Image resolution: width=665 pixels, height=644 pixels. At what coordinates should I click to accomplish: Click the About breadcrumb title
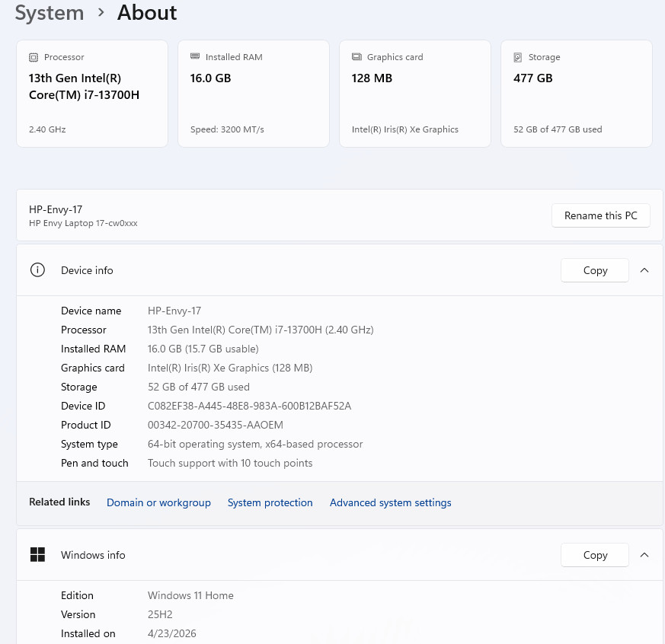coord(147,12)
